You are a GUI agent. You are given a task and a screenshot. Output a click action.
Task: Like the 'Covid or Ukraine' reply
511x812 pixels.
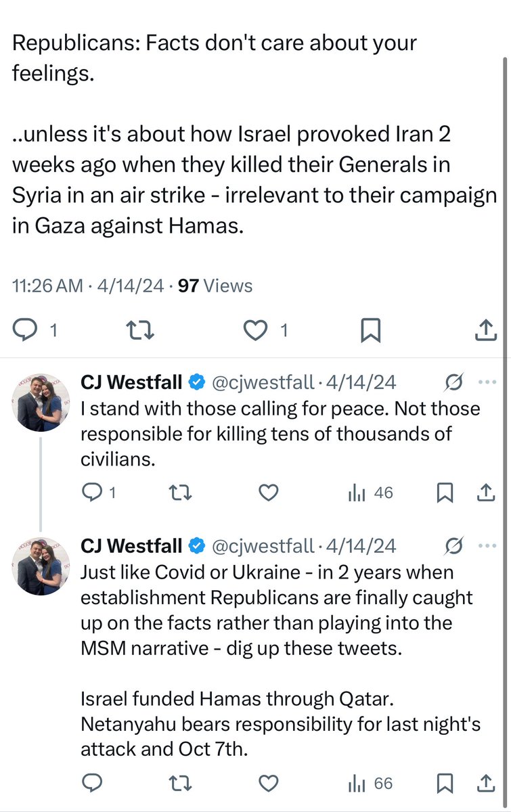[x=269, y=783]
